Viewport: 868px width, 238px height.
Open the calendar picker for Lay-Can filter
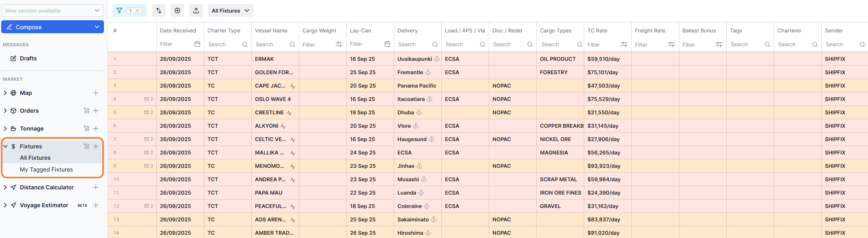coord(387,44)
